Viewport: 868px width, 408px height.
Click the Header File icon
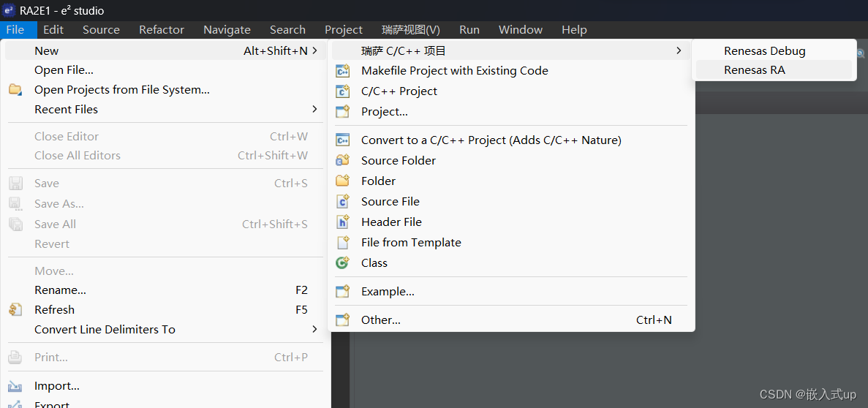(x=343, y=222)
